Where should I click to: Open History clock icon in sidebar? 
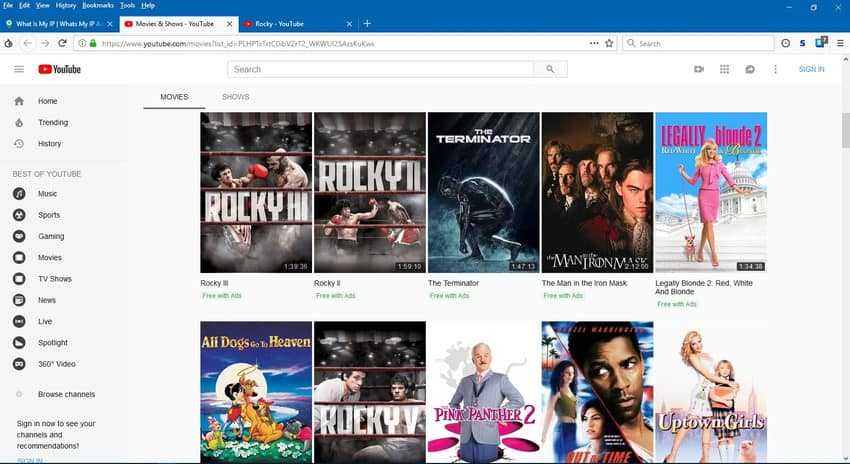(19, 144)
